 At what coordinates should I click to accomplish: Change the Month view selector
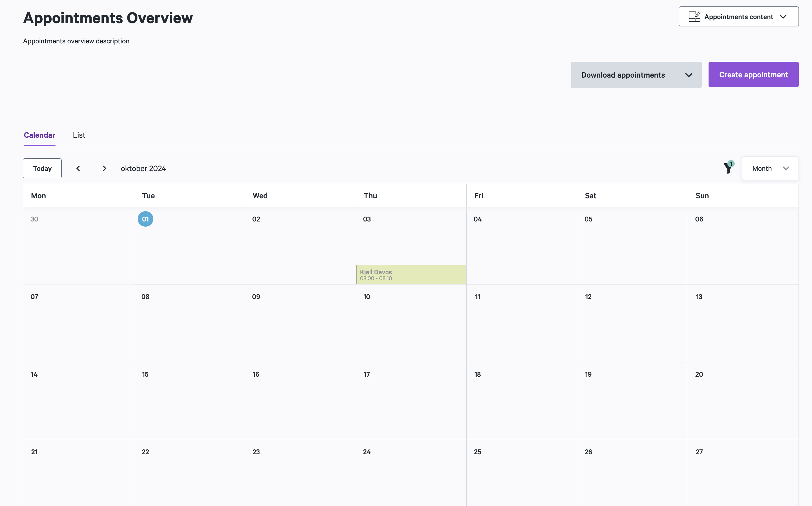tap(770, 168)
